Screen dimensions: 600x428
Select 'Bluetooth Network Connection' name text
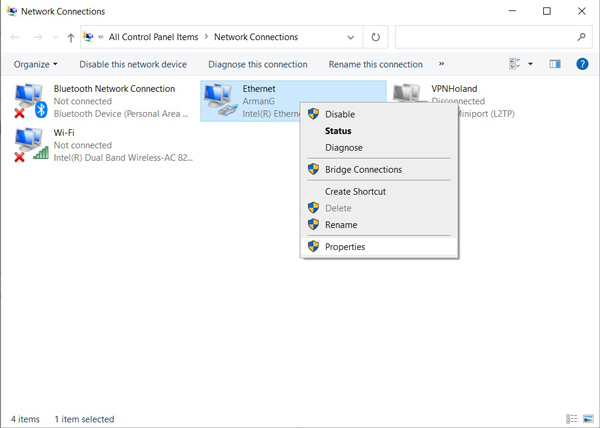pyautogui.click(x=114, y=89)
